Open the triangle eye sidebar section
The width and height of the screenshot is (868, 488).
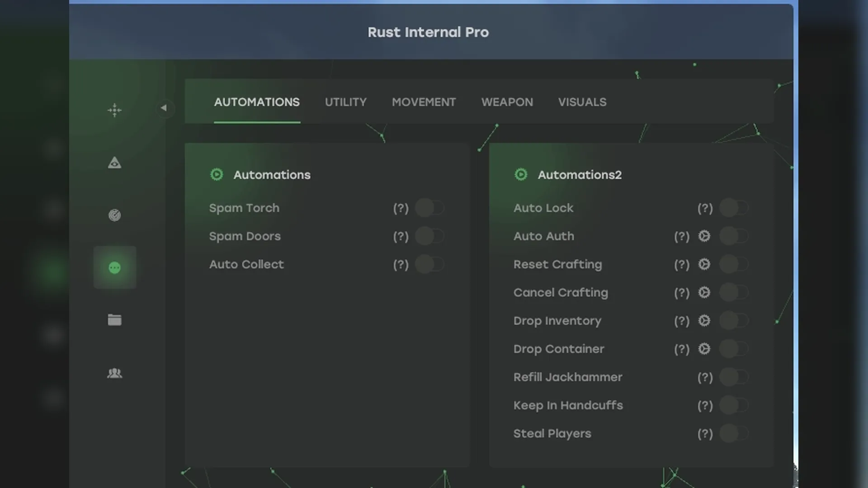114,163
